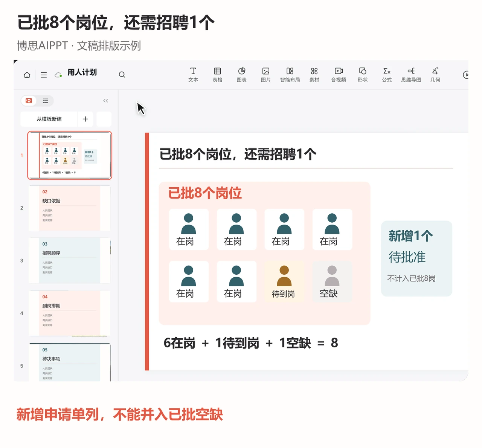Select the text 6在岗 in the equation

click(x=180, y=343)
